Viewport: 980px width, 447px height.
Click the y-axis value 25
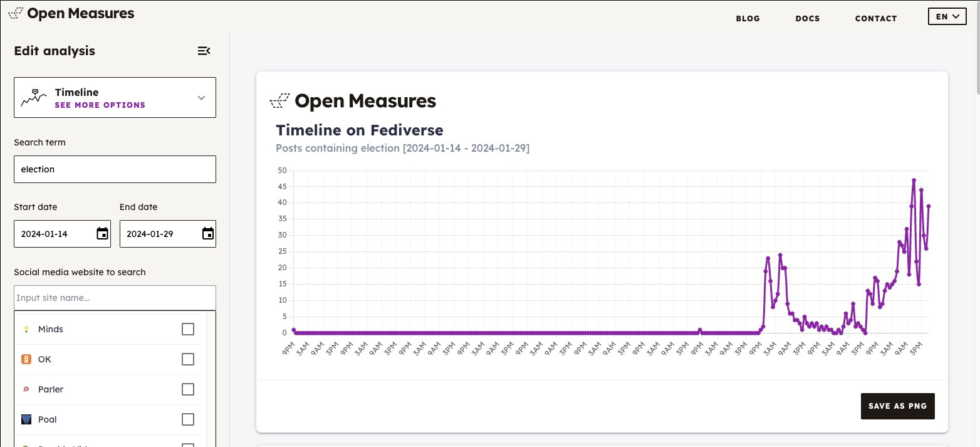(283, 251)
